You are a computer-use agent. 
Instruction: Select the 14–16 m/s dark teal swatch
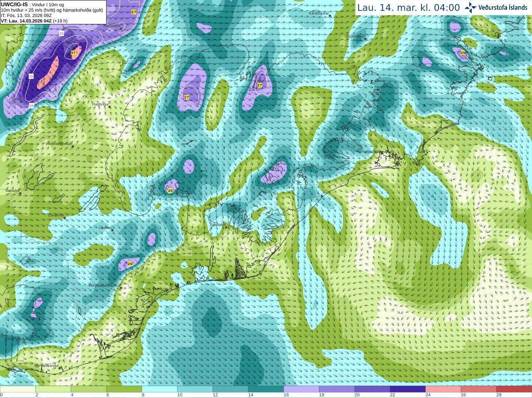[266, 389]
